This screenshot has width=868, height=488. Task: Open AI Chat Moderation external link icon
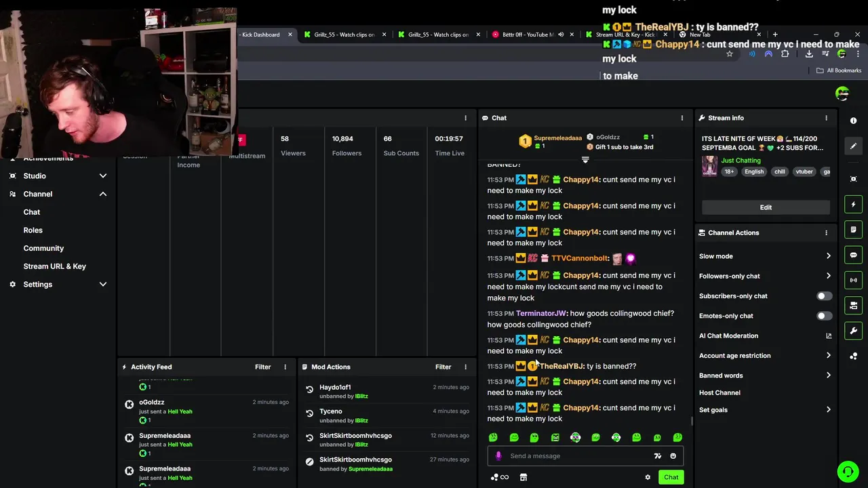(828, 335)
